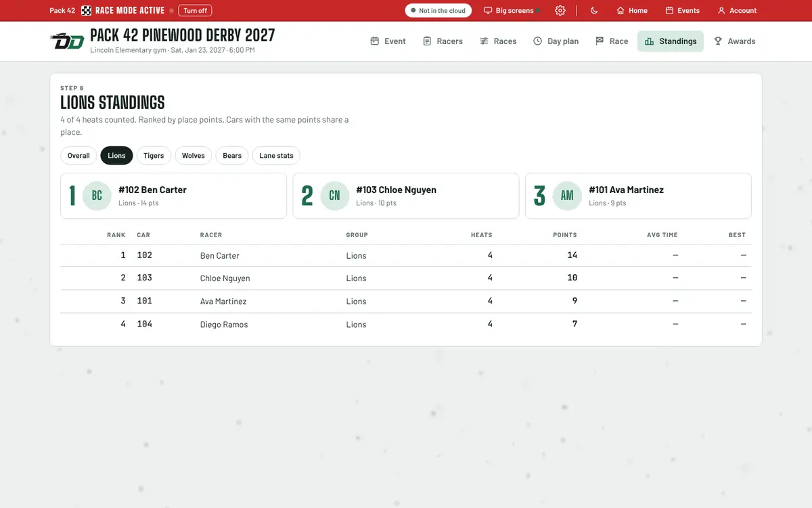
Task: Toggle dark mode moon icon
Action: point(594,10)
